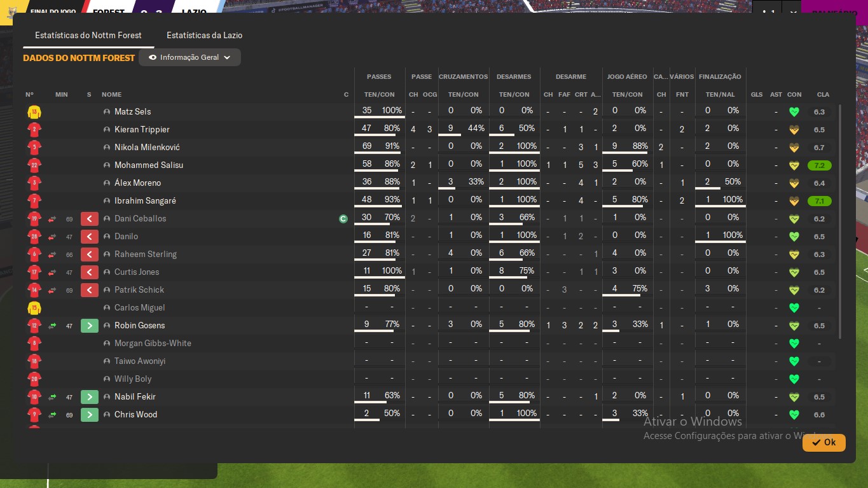Click Kieran Trippier's red shirt icon
The image size is (868, 488).
click(x=34, y=130)
